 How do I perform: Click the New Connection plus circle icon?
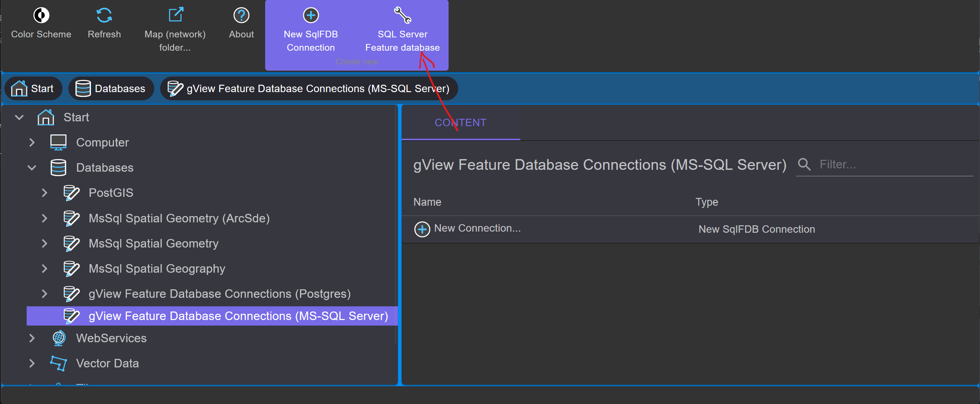coord(422,229)
